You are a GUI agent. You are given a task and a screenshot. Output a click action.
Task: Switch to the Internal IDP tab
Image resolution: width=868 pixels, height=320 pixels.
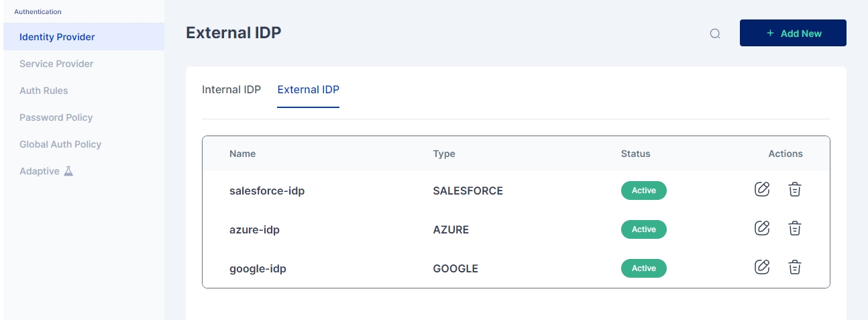click(x=231, y=89)
